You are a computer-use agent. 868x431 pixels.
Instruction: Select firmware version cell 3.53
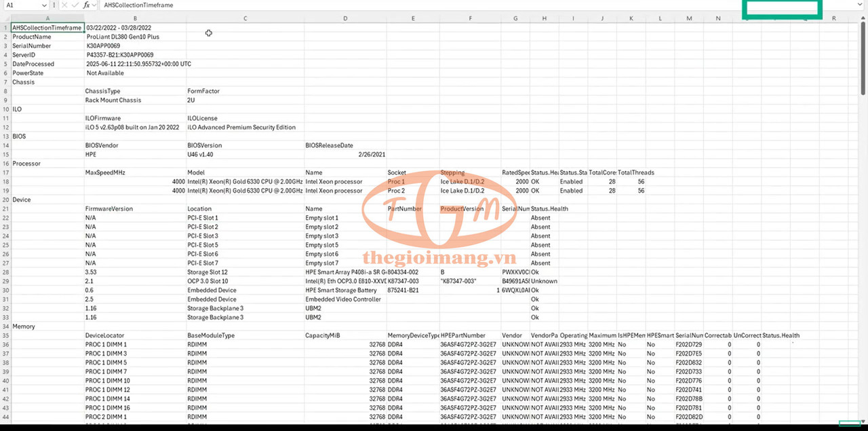pyautogui.click(x=135, y=272)
